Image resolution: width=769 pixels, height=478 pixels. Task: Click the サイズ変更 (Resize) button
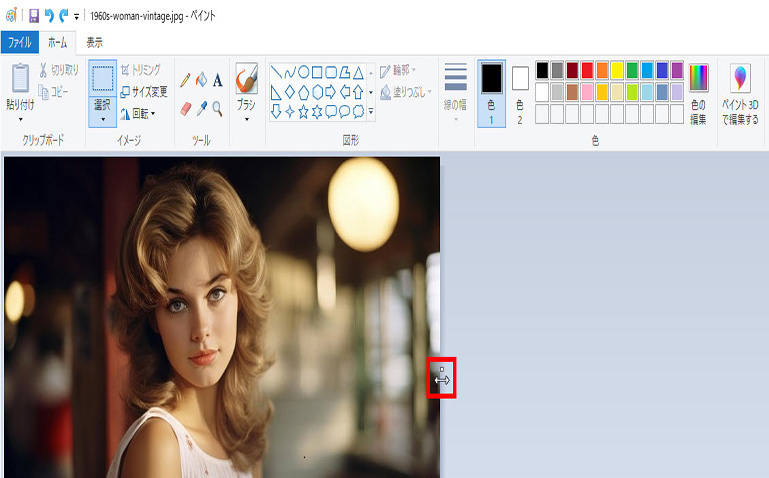(x=143, y=91)
